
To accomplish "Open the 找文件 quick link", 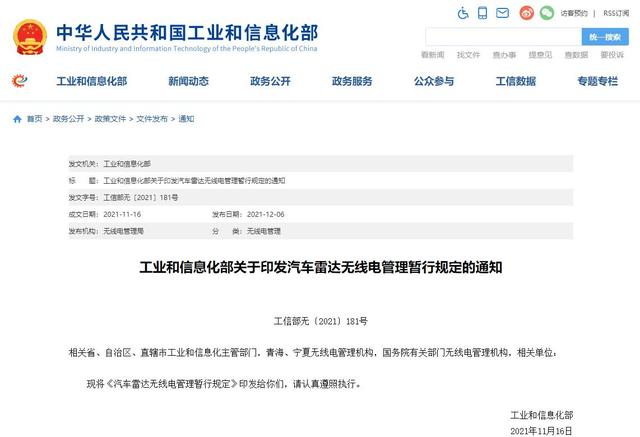I will [469, 55].
